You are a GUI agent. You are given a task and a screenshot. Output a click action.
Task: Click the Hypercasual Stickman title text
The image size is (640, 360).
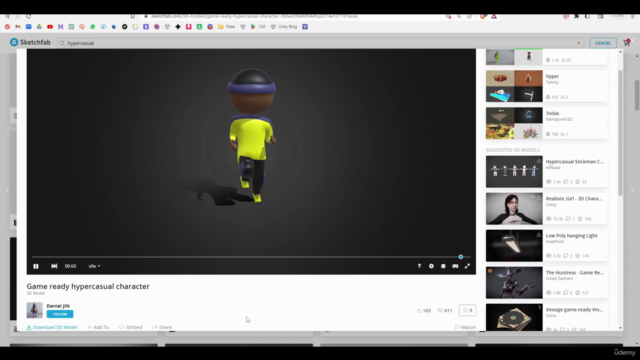coord(575,162)
